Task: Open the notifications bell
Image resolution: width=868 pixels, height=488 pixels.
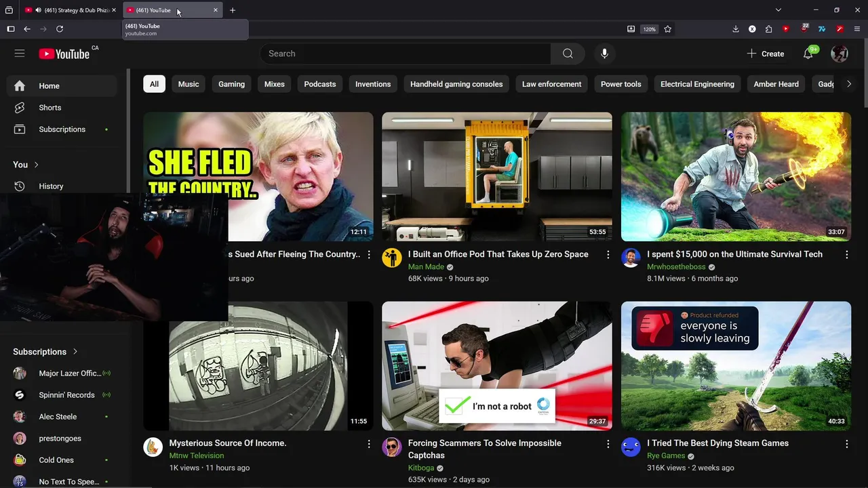Action: [808, 54]
